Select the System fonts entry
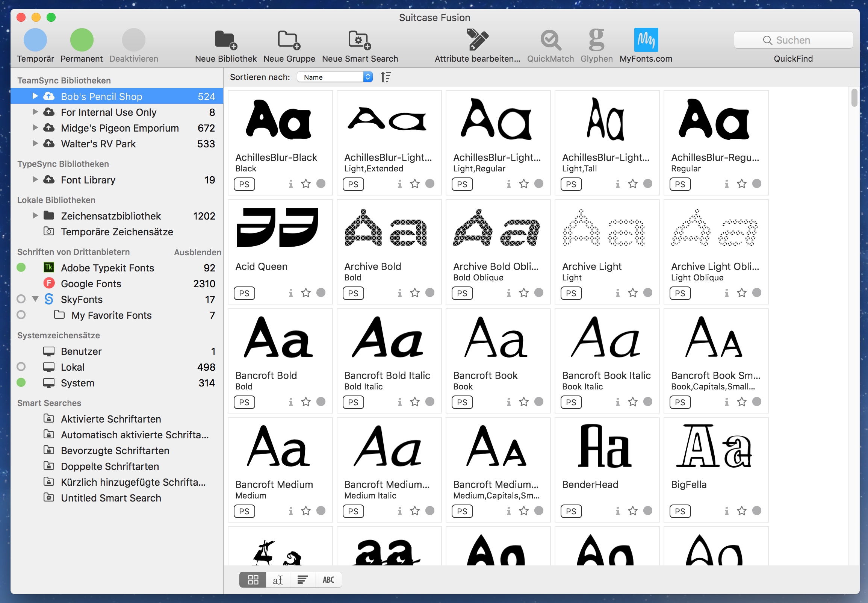 (116, 383)
